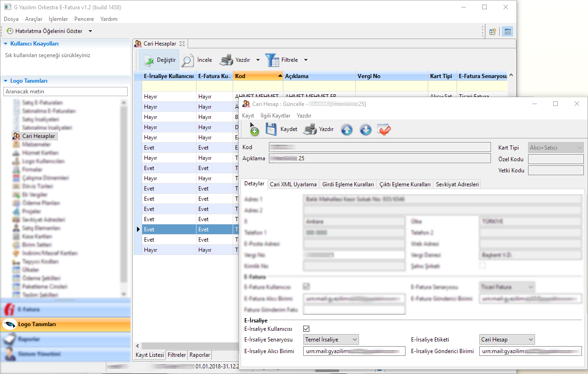This screenshot has height=374, width=588.
Task: Go to next record with blue down arrow
Action: (366, 130)
